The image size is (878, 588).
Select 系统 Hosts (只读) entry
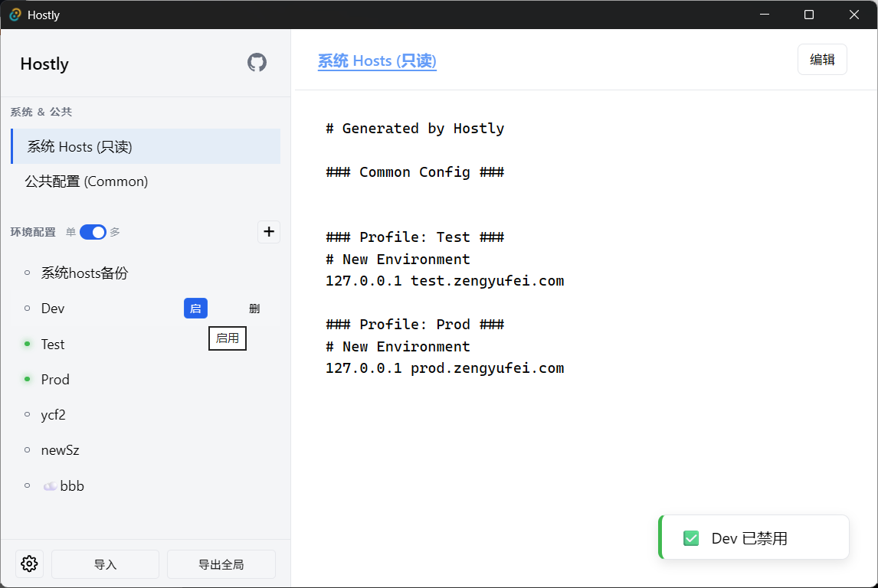point(146,146)
